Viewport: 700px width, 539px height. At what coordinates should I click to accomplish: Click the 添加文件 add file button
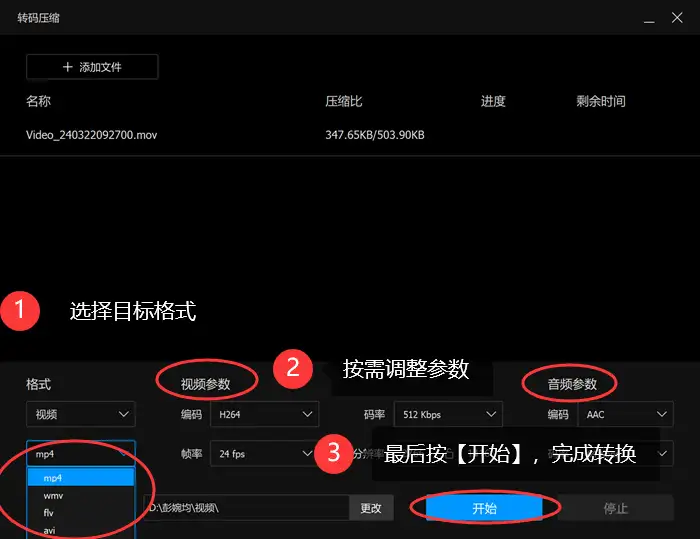pos(92,67)
